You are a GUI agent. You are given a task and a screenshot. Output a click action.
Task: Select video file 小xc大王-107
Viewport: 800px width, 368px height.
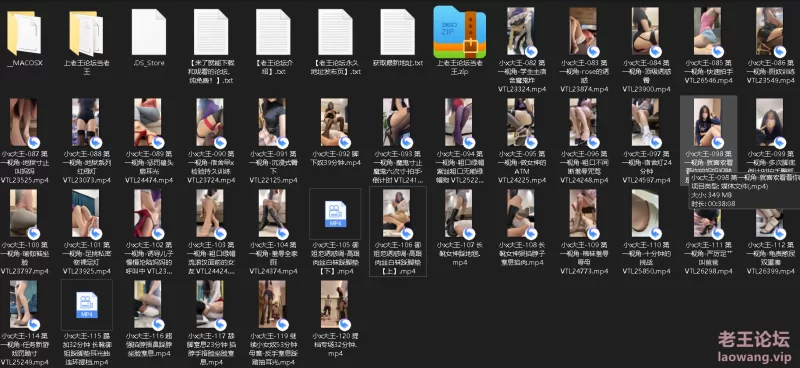click(x=459, y=214)
